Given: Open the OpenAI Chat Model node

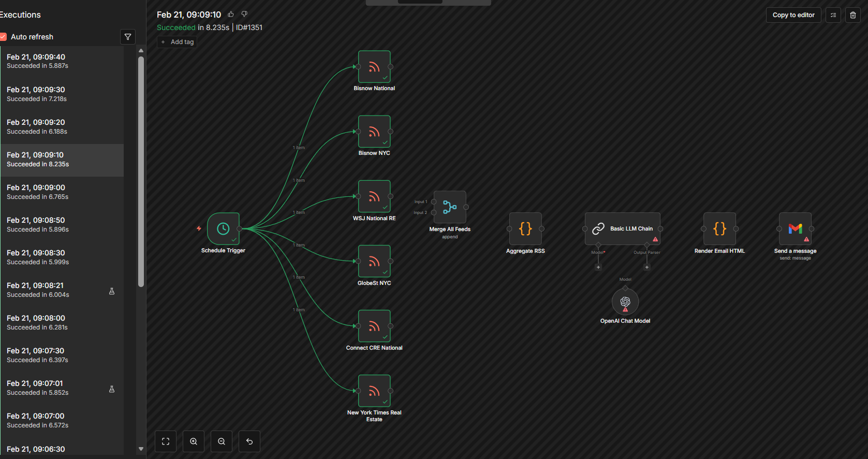Looking at the screenshot, I should (625, 302).
